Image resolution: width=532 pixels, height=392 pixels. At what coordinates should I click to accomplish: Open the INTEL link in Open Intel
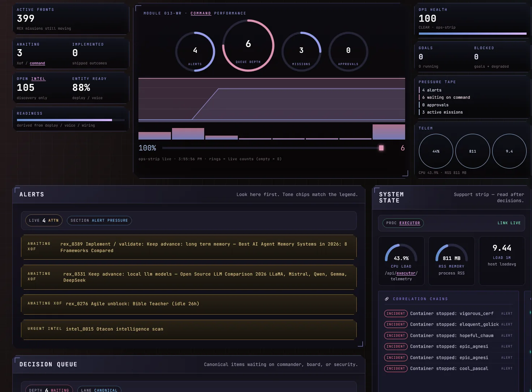38,79
